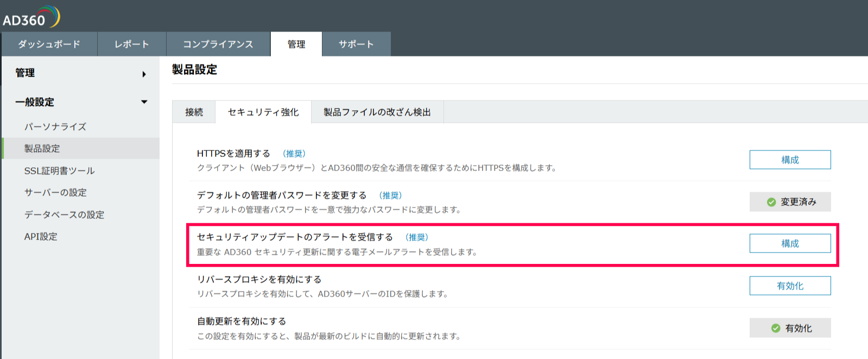Select the セキュリティ強化 sub-tab
This screenshot has width=868, height=359.
tap(263, 112)
